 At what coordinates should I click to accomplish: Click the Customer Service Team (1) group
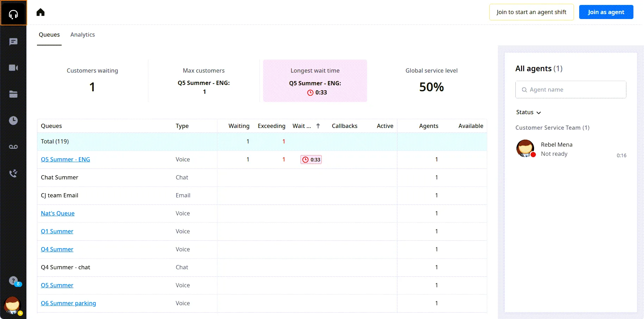[552, 128]
